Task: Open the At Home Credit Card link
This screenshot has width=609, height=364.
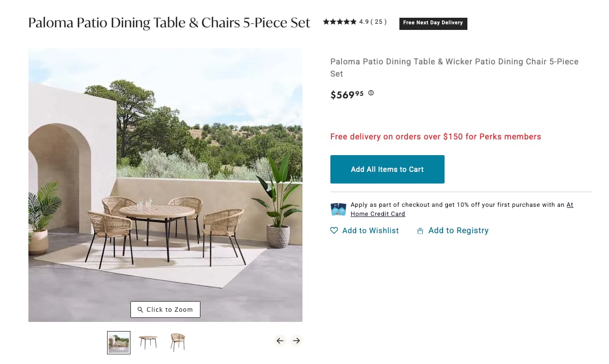Action: (x=378, y=214)
